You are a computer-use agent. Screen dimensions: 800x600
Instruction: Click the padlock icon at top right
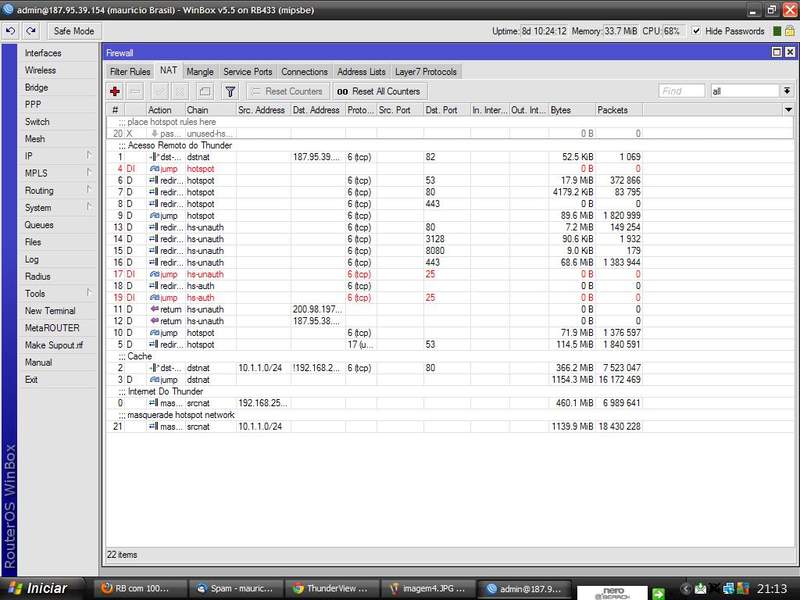pos(790,31)
